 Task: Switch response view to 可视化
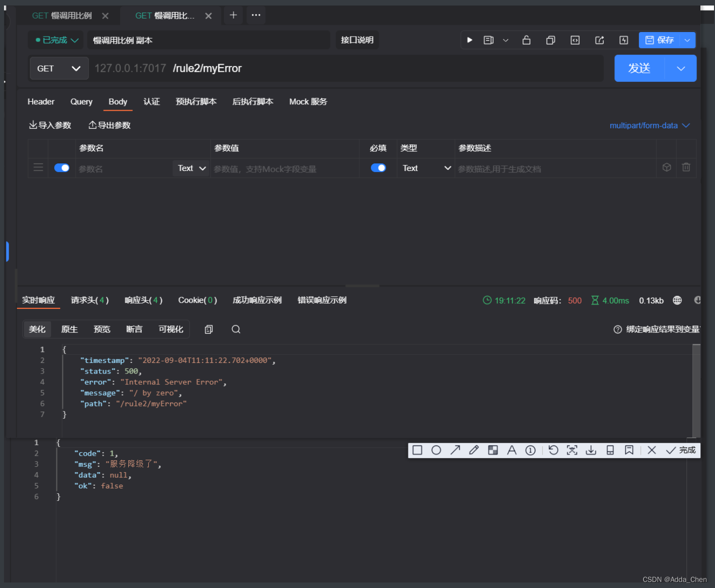[171, 329]
